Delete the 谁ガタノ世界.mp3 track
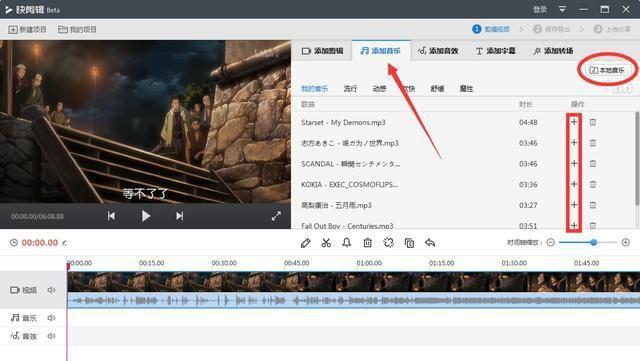Image resolution: width=640 pixels, height=361 pixels. point(593,143)
